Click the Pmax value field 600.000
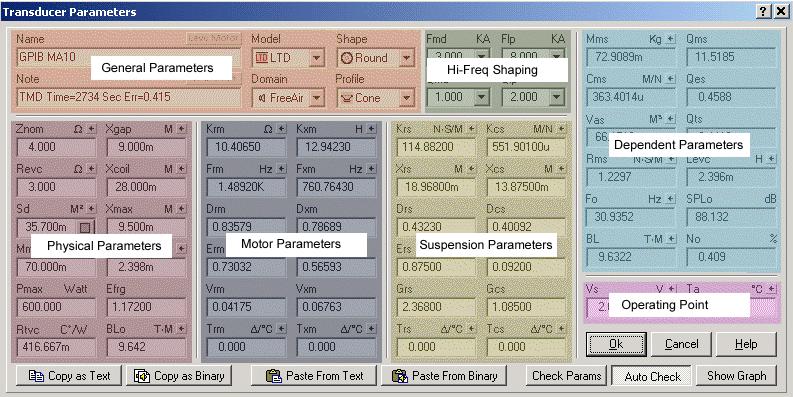This screenshot has height=397, width=793. [56, 307]
